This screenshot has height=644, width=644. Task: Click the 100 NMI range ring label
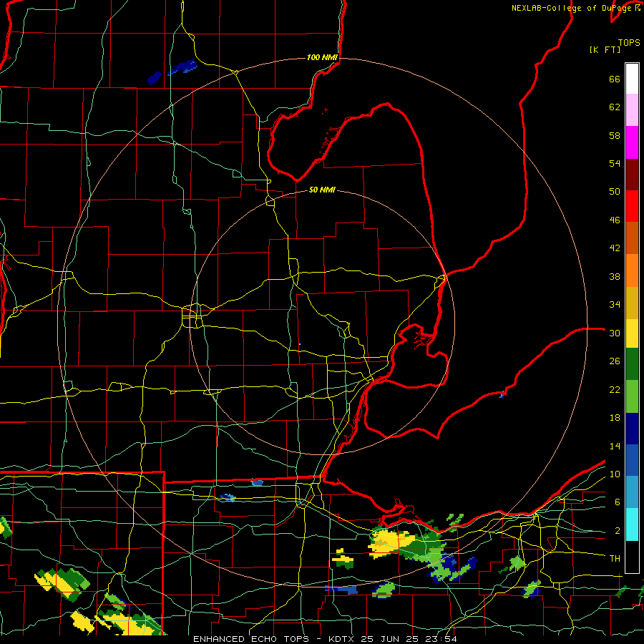[x=322, y=57]
